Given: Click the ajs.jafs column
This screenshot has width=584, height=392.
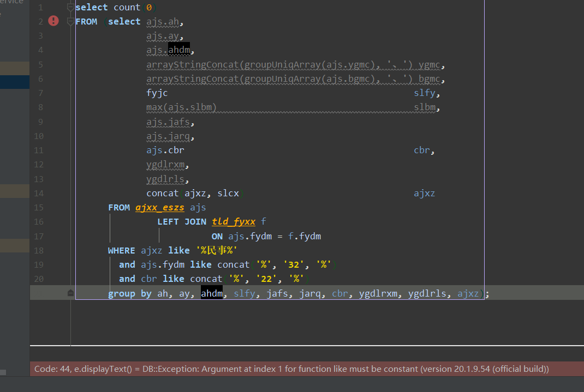Looking at the screenshot, I should point(168,122).
